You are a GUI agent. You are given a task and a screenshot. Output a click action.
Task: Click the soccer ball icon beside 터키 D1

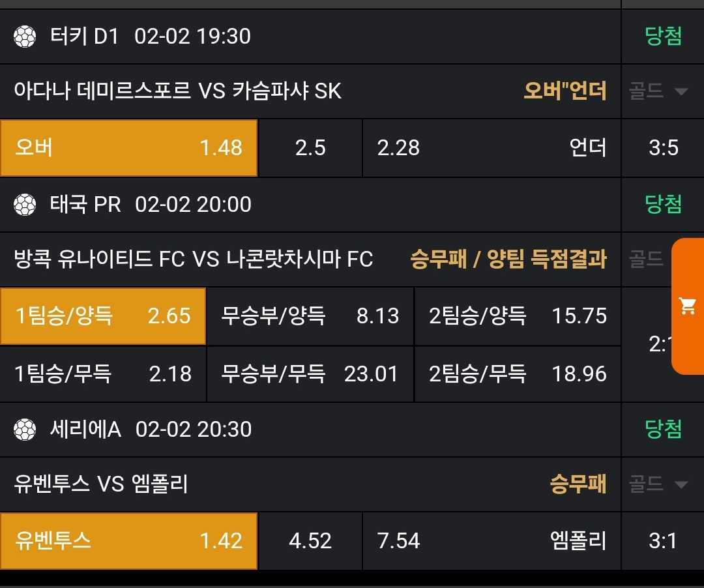pos(25,36)
